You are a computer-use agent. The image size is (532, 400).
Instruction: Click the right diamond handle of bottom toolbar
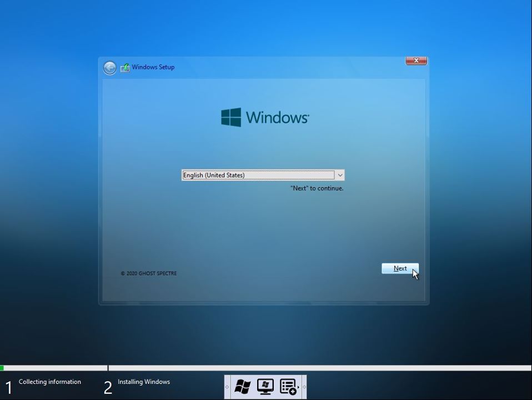point(304,387)
